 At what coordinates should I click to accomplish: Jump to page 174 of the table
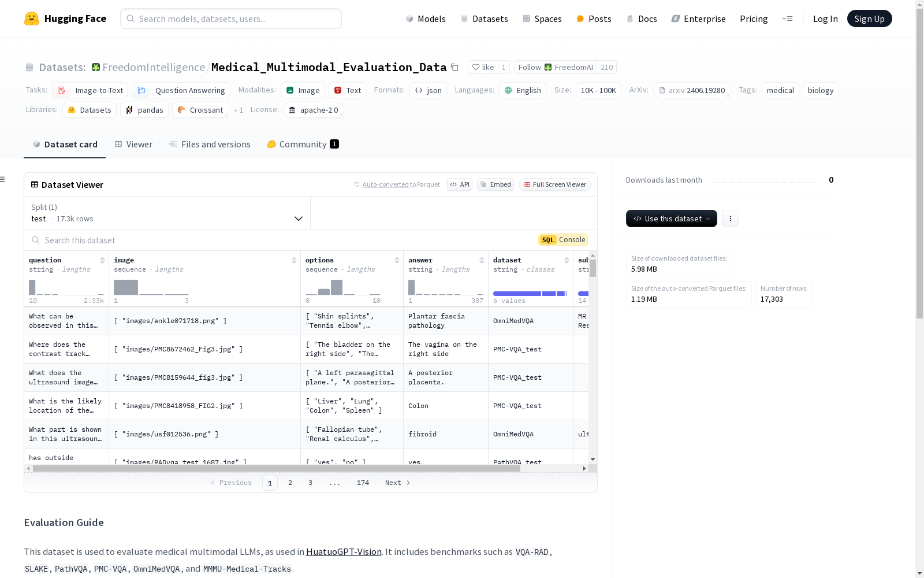[x=363, y=483]
